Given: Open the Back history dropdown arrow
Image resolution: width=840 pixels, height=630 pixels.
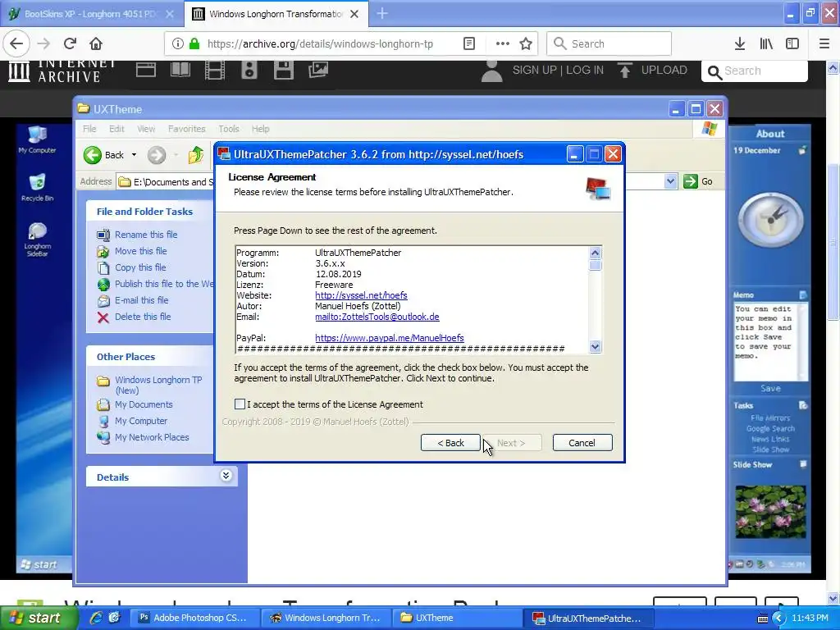Looking at the screenshot, I should point(134,155).
